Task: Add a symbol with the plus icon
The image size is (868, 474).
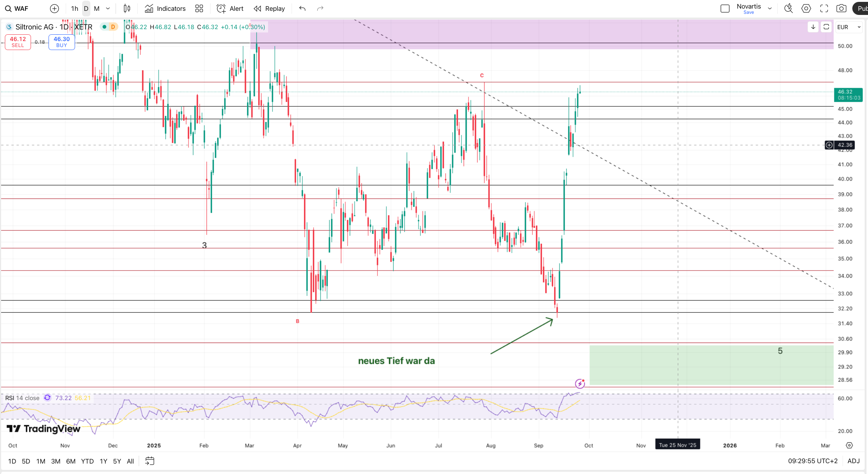Action: [x=55, y=9]
